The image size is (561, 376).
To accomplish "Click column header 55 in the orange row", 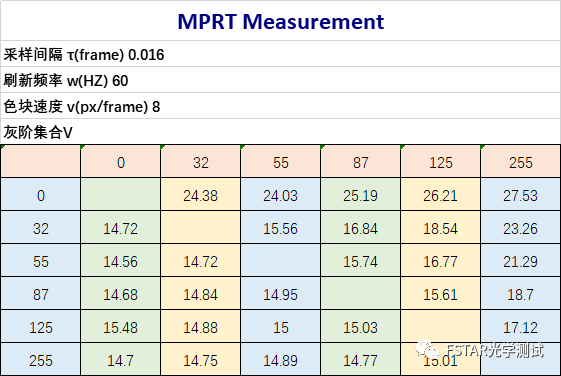I will pyautogui.click(x=281, y=162).
